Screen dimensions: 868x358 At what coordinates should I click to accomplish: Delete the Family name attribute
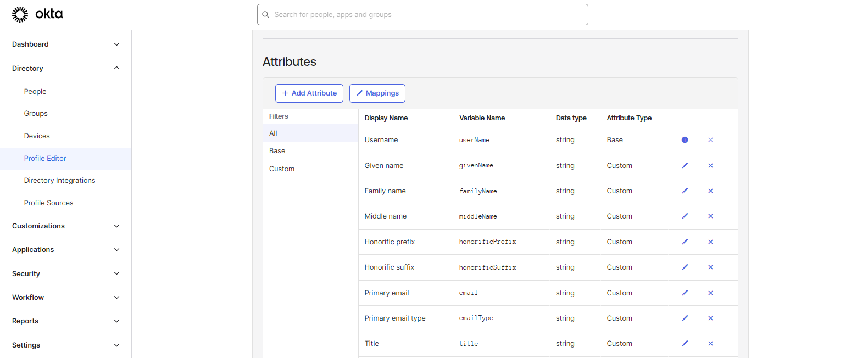pyautogui.click(x=710, y=191)
